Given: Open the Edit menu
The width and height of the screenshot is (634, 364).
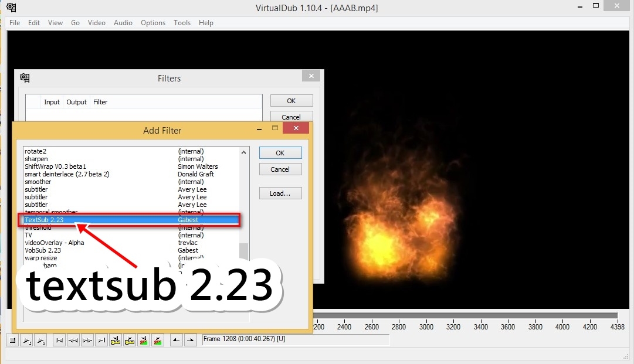Looking at the screenshot, I should pyautogui.click(x=34, y=23).
